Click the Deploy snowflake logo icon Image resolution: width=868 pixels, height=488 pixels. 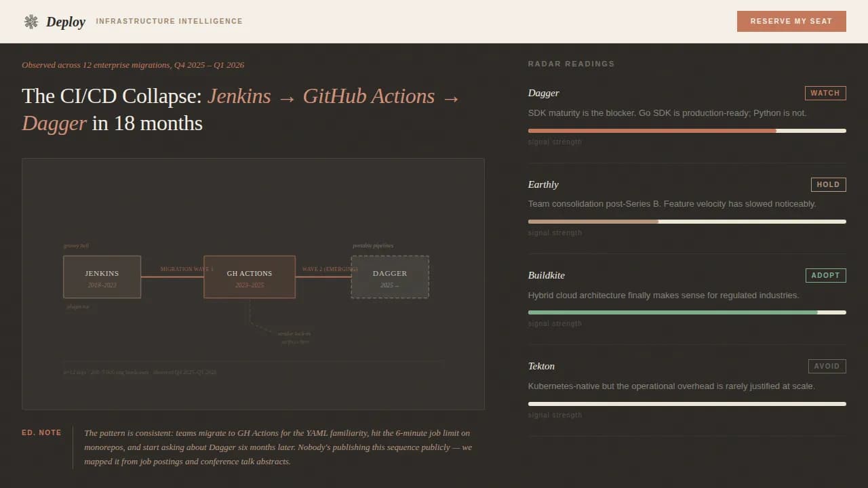[31, 22]
